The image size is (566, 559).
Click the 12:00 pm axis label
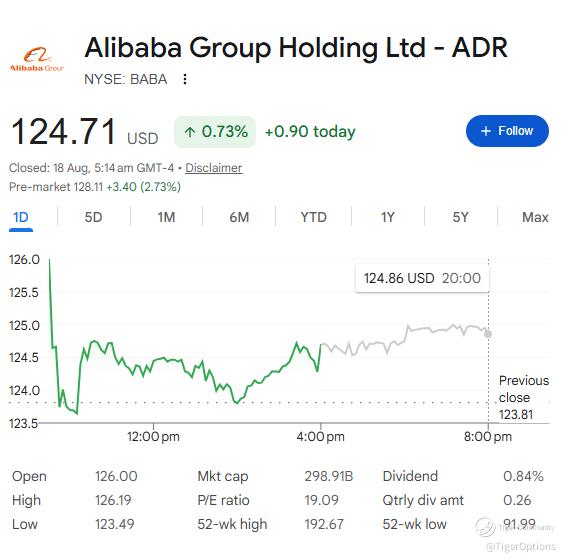pyautogui.click(x=153, y=437)
